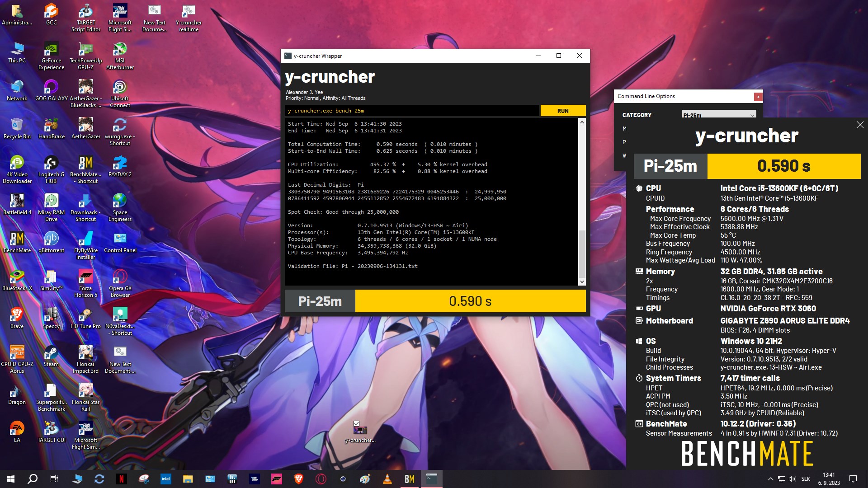Screen dimensions: 868x488
Task: Click the console output scrollbar up arrow
Action: pos(582,122)
